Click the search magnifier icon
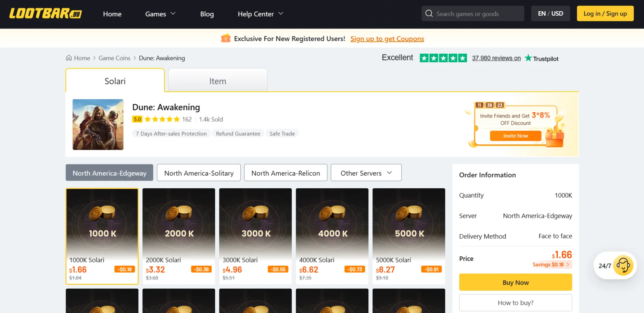 point(429,14)
